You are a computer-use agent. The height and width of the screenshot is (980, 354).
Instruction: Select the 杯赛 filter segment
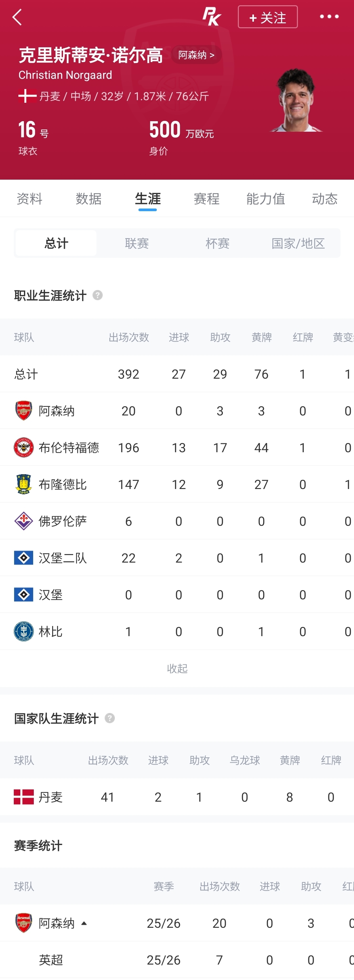click(218, 243)
